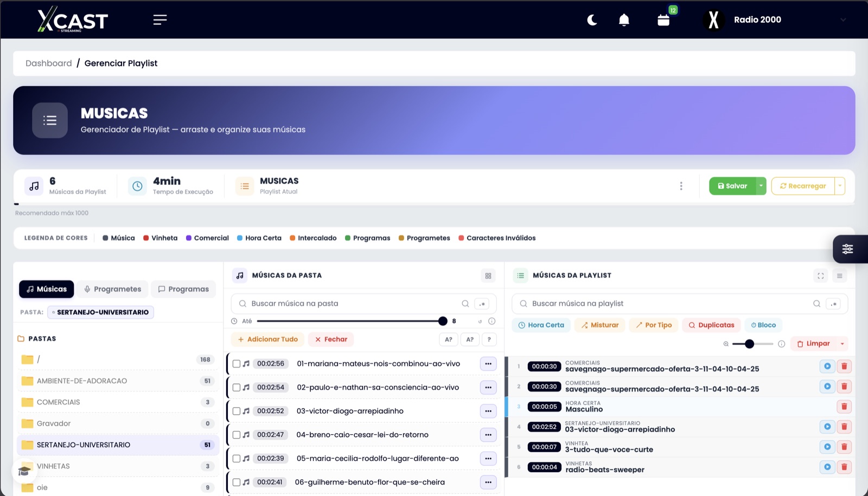Open Salvar dropdown arrow

[761, 186]
